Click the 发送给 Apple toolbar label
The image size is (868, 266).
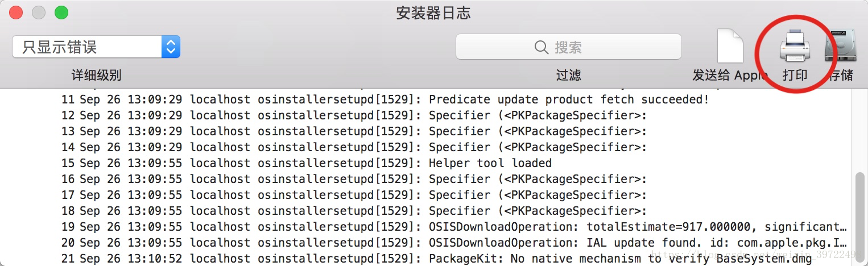tap(730, 75)
